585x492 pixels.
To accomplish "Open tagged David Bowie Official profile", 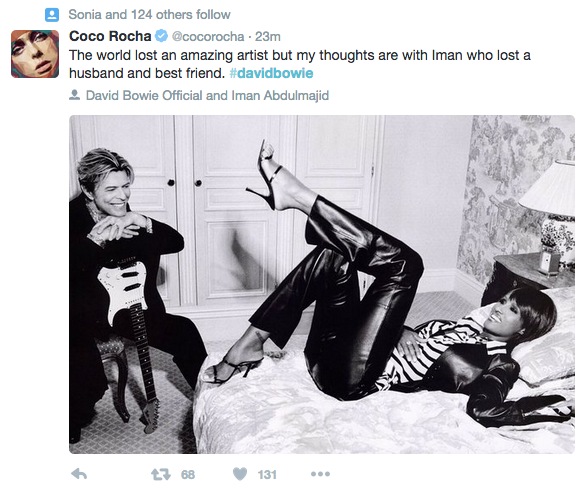I will [144, 95].
